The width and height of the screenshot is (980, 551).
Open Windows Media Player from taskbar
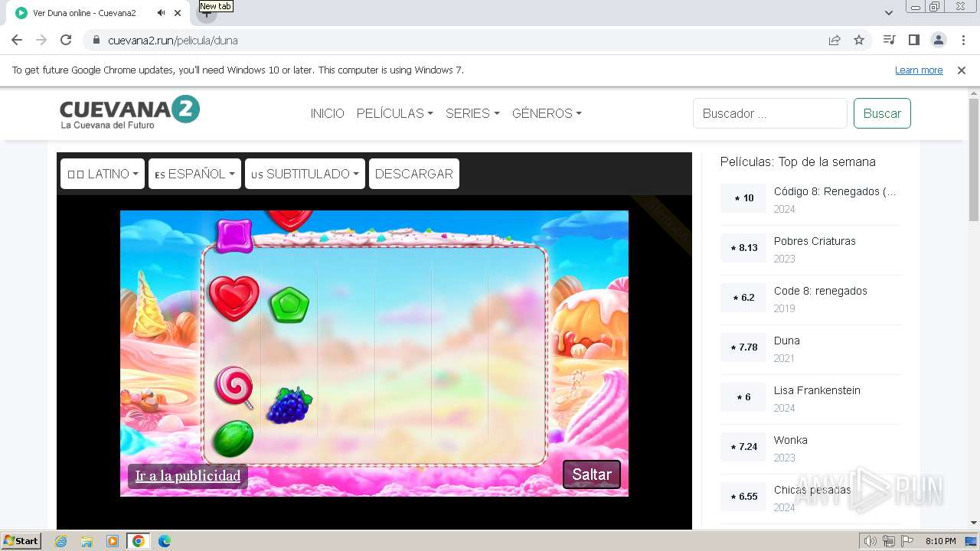click(x=113, y=541)
